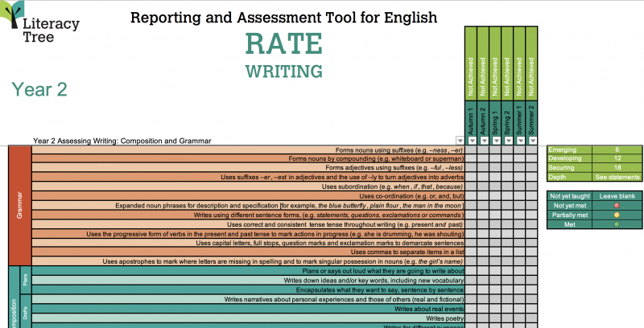Image resolution: width=644 pixels, height=328 pixels.
Task: Click the red Not yet met dot
Action: pyautogui.click(x=617, y=205)
